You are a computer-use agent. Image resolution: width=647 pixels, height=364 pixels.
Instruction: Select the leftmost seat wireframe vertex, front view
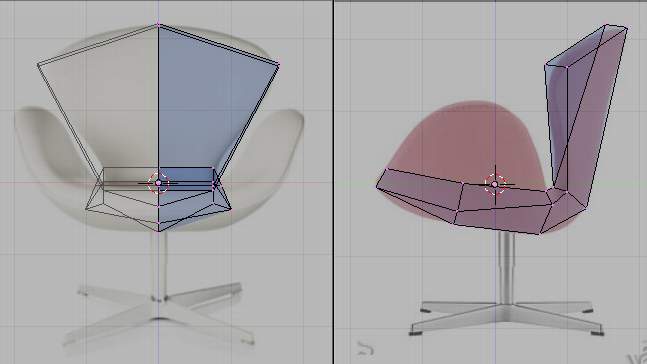86,209
